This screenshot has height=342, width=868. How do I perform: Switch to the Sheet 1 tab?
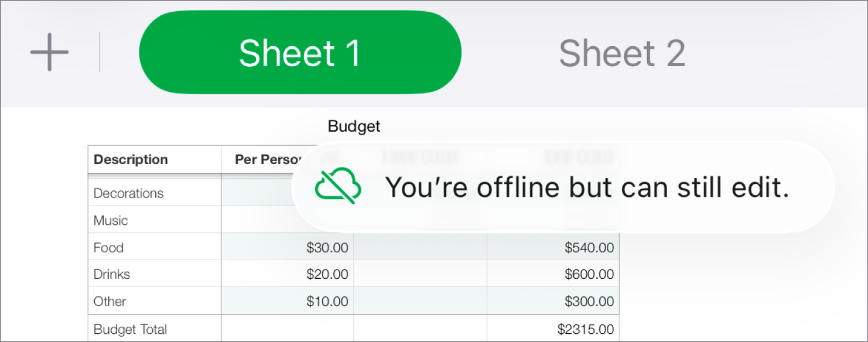[300, 53]
